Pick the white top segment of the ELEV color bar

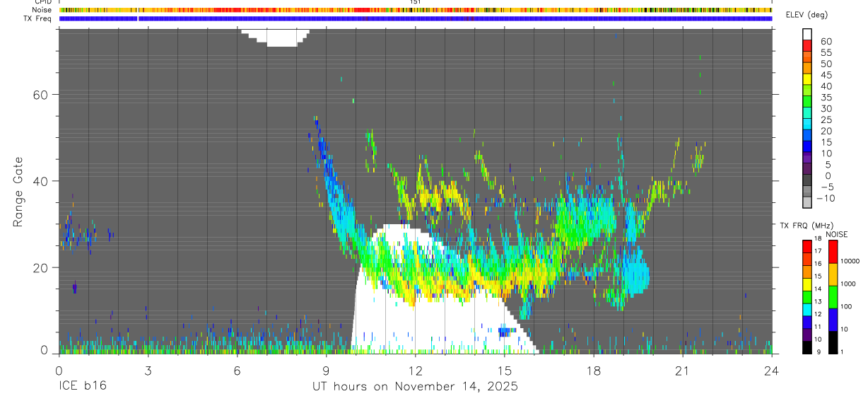pyautogui.click(x=807, y=35)
